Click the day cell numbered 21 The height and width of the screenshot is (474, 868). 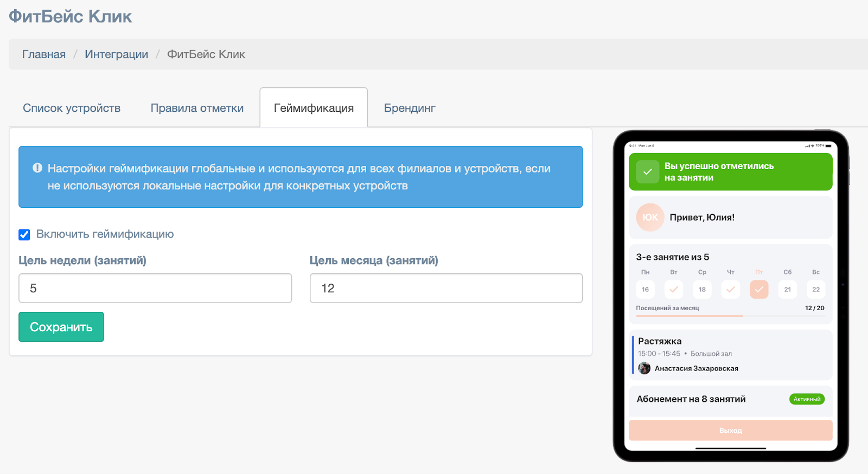[788, 289]
